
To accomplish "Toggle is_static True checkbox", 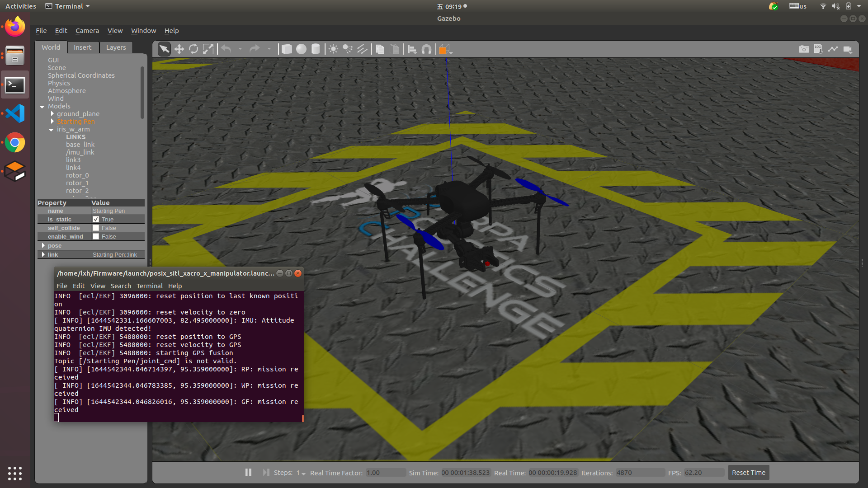I will coord(95,219).
